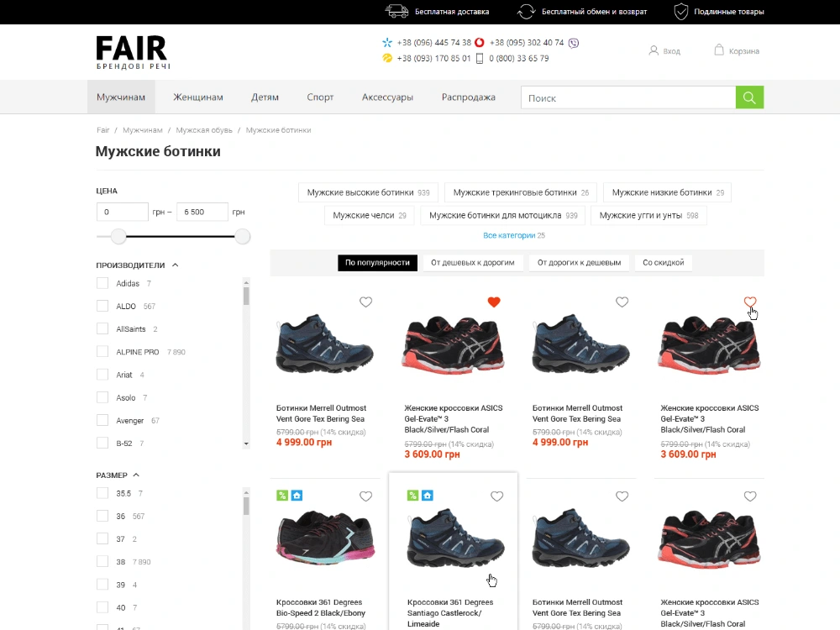Open the Детям menu

click(265, 97)
